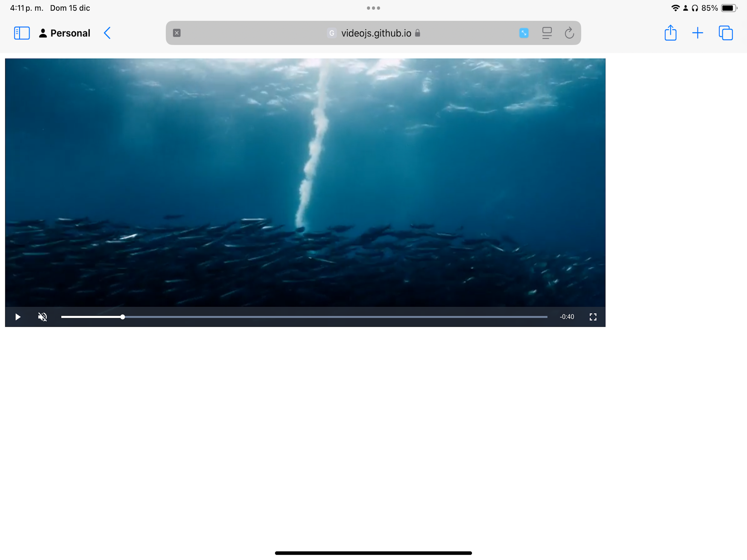Tap the videojs.github.io address field

point(376,33)
